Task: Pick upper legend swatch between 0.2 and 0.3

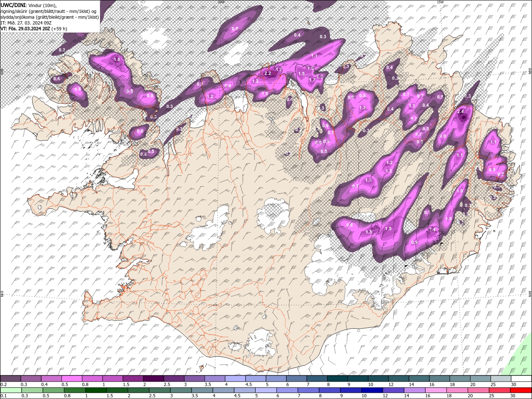Action: tap(10, 379)
